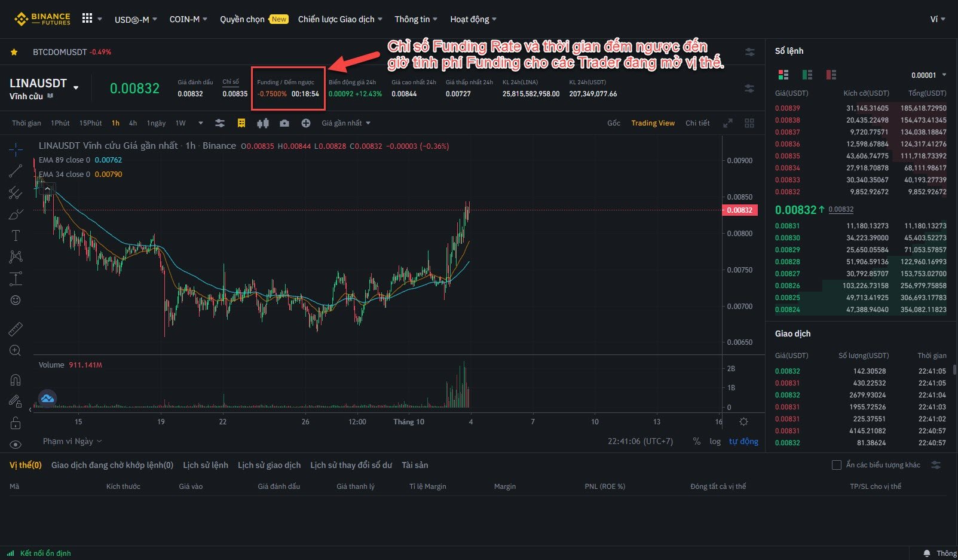958x560 pixels.
Task: Click bid price 0.00826 in order book
Action: 788,286
